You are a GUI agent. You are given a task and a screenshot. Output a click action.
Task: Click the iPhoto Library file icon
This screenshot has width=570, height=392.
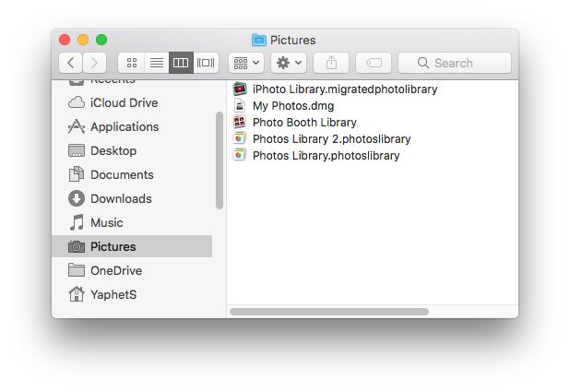240,89
